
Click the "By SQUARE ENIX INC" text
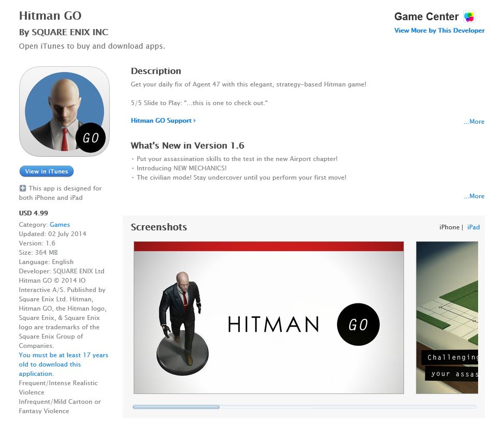point(64,32)
